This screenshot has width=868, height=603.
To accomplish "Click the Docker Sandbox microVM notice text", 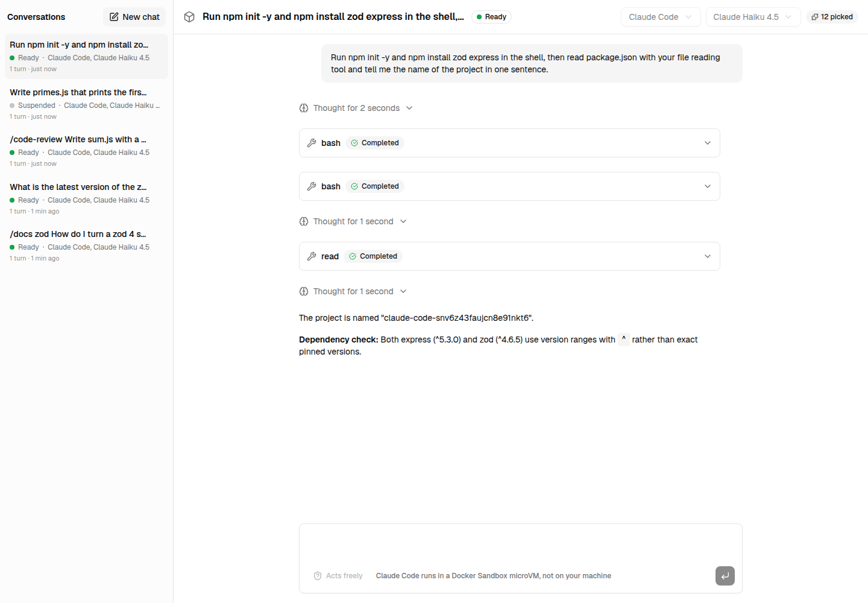I will [x=494, y=576].
